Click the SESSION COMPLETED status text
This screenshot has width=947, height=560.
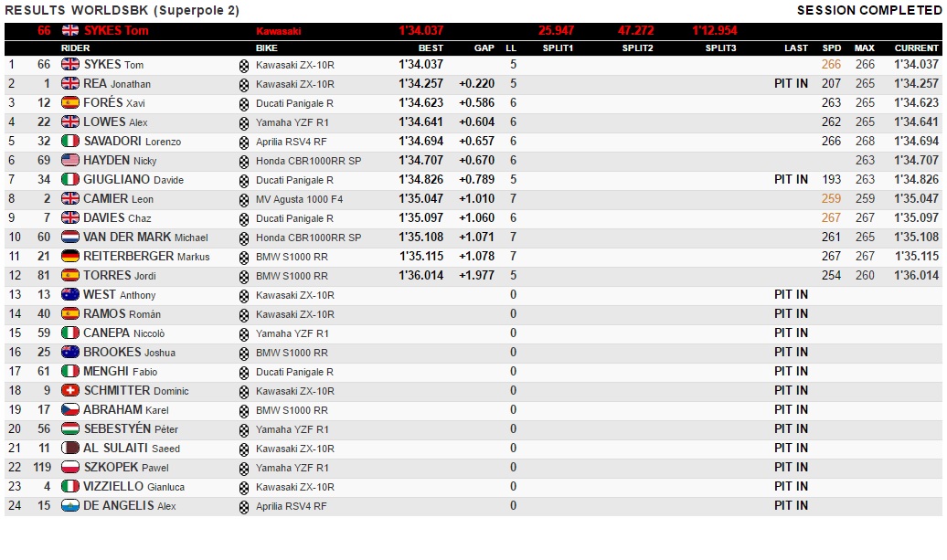[x=868, y=10]
